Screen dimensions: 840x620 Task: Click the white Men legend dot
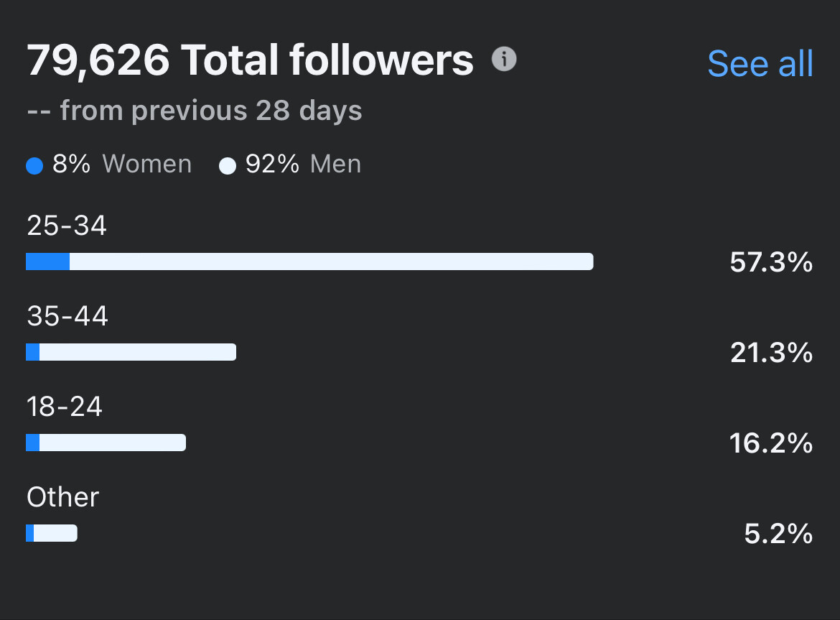point(228,166)
